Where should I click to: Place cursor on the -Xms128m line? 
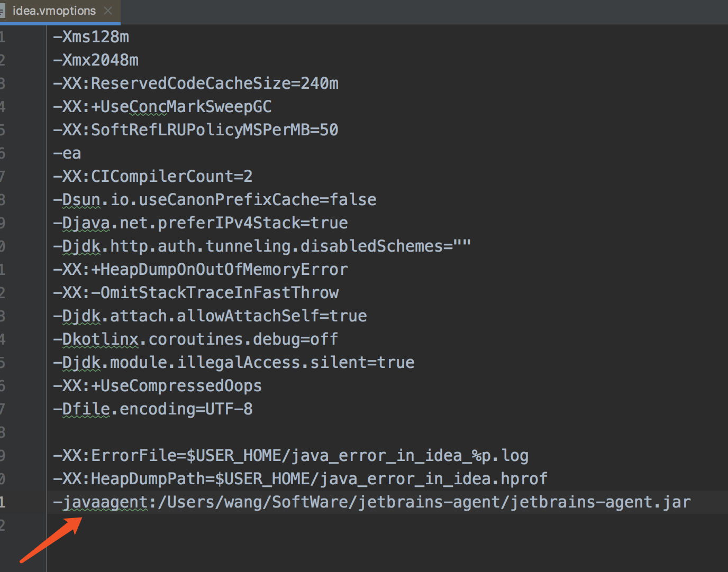click(91, 37)
